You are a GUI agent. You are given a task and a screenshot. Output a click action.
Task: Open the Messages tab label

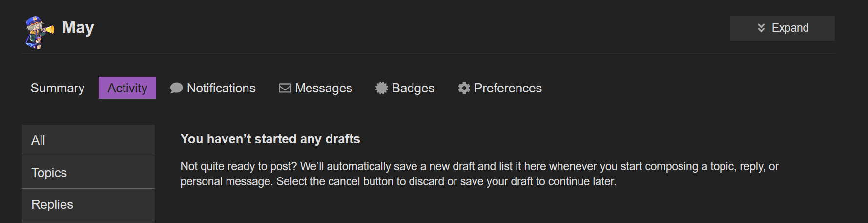click(x=324, y=88)
